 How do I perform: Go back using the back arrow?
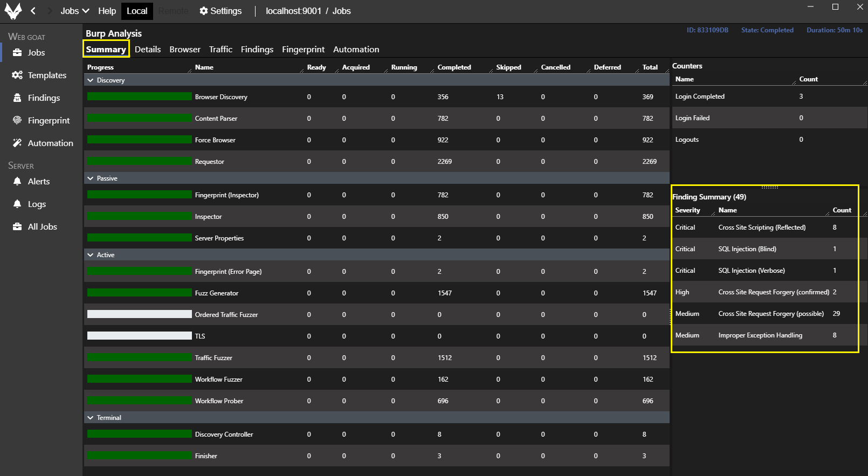tap(33, 11)
